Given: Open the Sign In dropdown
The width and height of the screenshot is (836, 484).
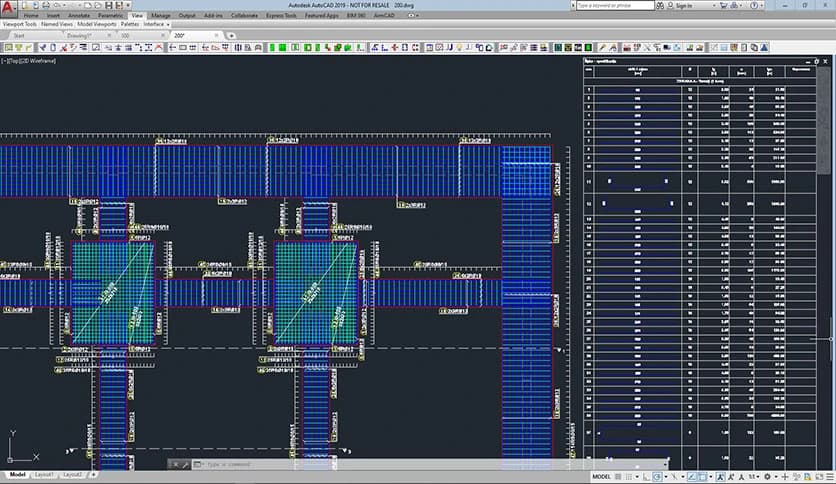Looking at the screenshot, I should click(686, 5).
